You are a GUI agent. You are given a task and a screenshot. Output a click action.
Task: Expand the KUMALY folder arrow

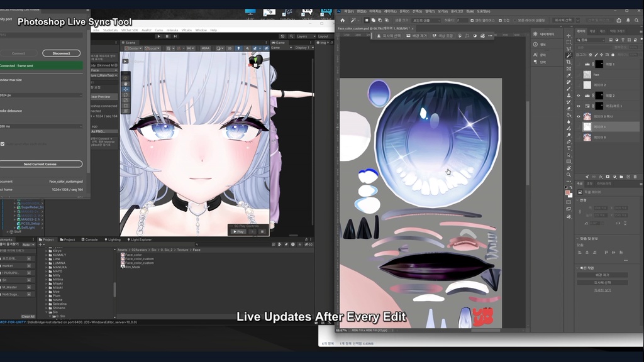(x=47, y=255)
